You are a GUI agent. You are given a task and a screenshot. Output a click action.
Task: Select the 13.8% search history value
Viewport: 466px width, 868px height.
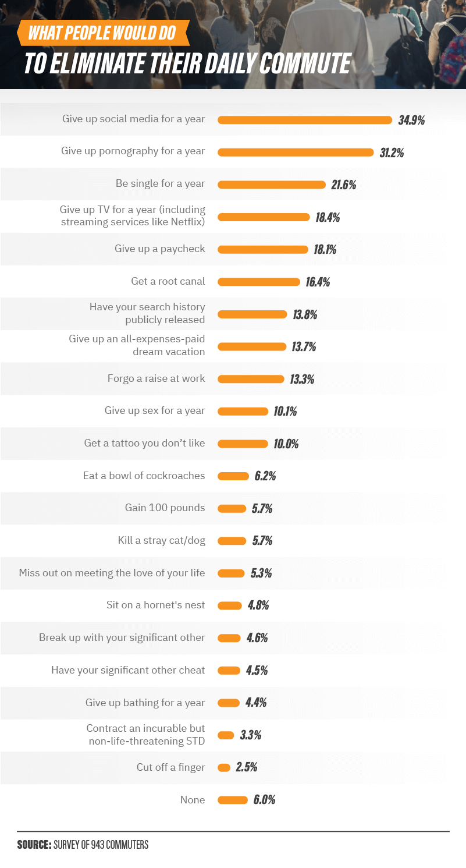tap(305, 315)
